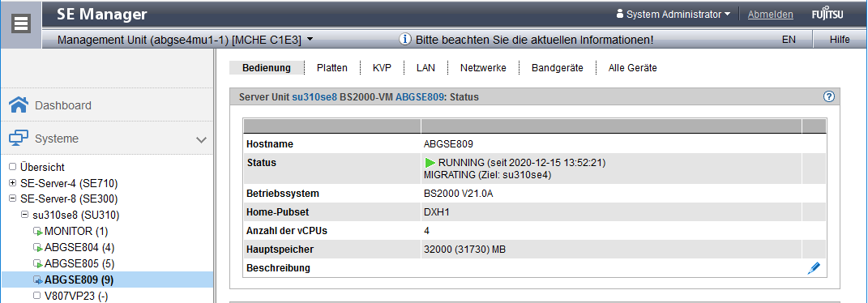Viewport: 868px width, 303px height.
Task: Open the help question mark icon
Action: coord(829,96)
